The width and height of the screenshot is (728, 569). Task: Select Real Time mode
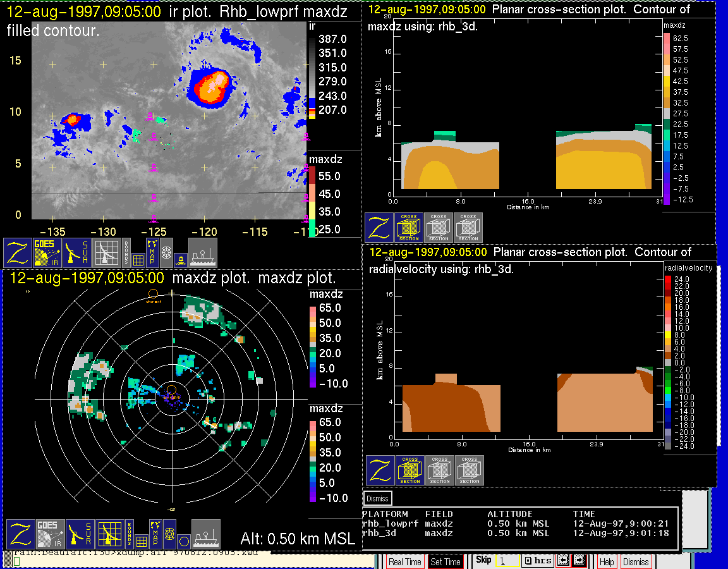coord(404,561)
